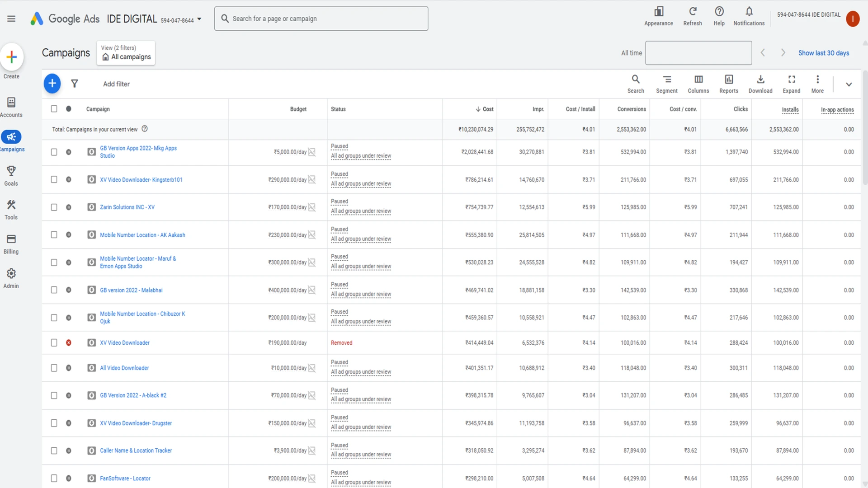Open Reports tool

pos(728,84)
